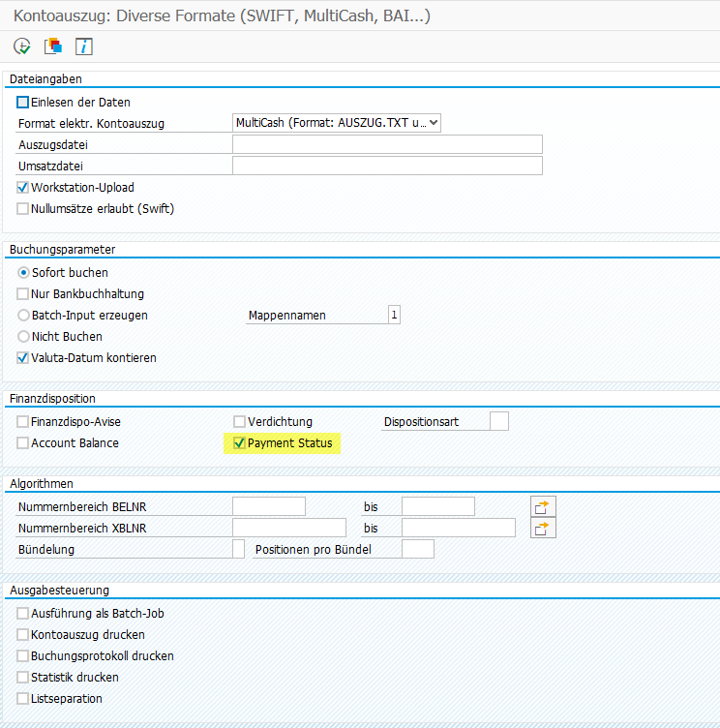
Task: Uncheck the Workstation-Upload checkbox
Action: click(x=23, y=187)
